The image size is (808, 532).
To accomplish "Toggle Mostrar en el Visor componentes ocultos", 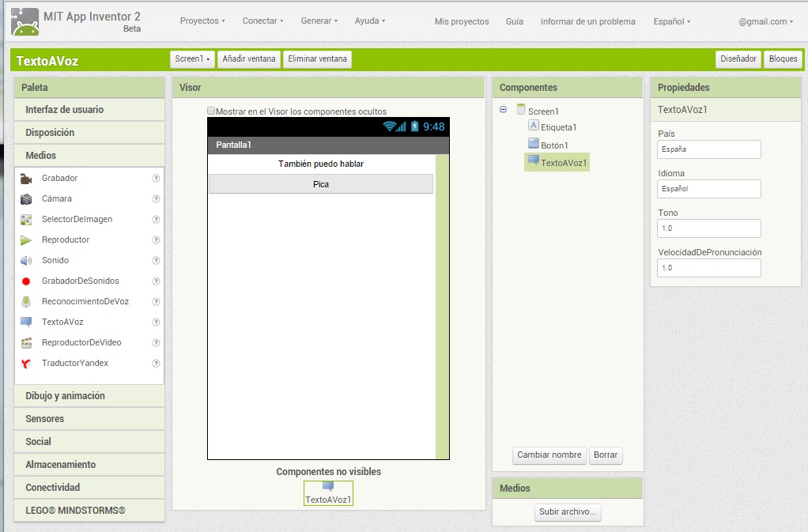I will [211, 111].
